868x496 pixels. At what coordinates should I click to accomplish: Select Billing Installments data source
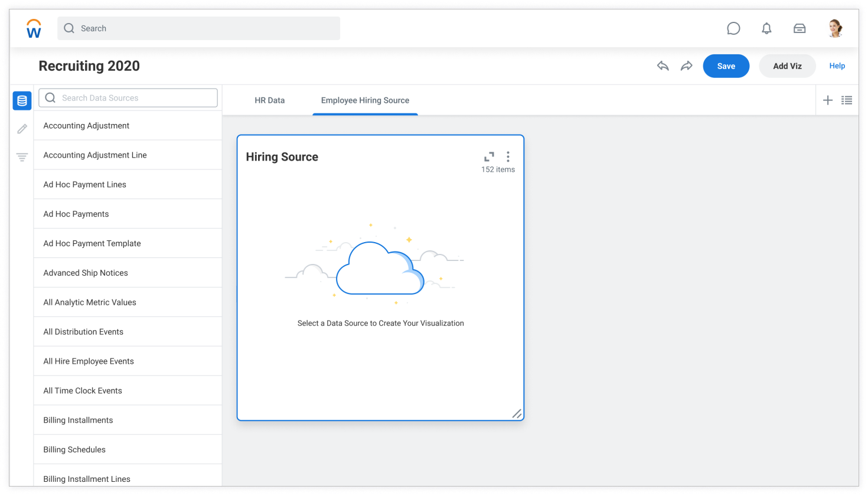[x=128, y=420]
